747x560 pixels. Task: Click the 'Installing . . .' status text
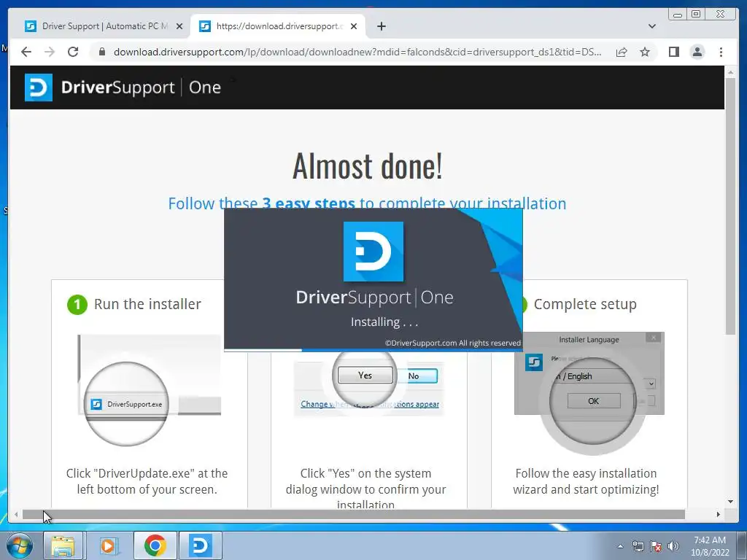[384, 322]
